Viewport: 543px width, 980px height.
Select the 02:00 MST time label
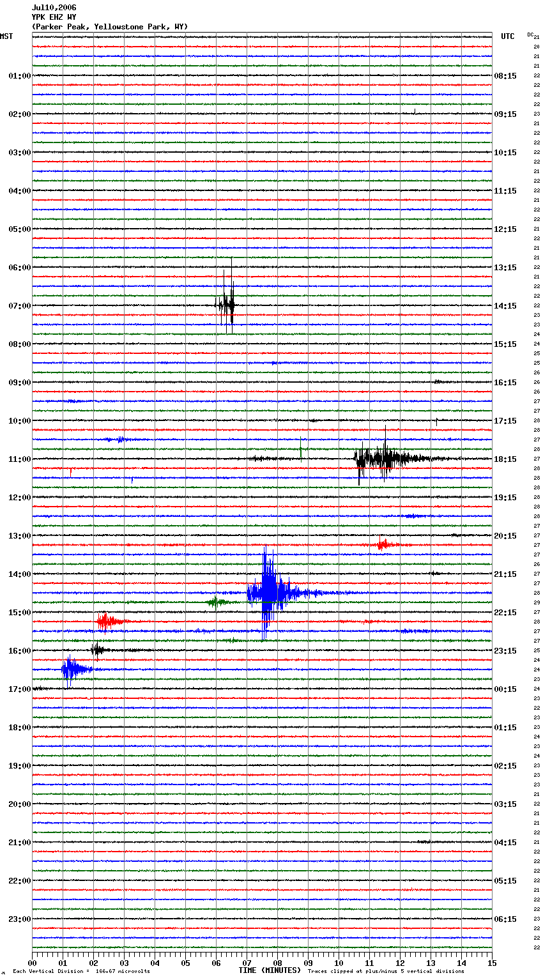click(x=20, y=114)
